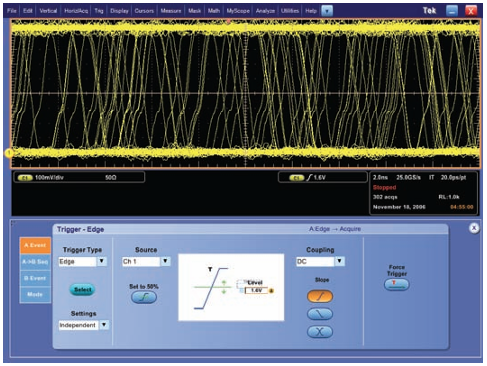Open the Display menu
Viewport: 487px width, 366px height.
[x=119, y=11]
